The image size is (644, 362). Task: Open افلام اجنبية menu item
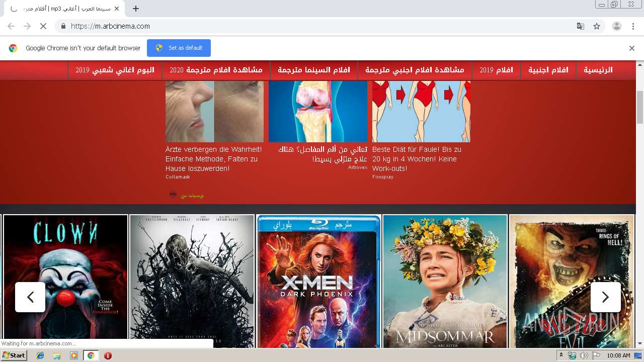click(548, 70)
